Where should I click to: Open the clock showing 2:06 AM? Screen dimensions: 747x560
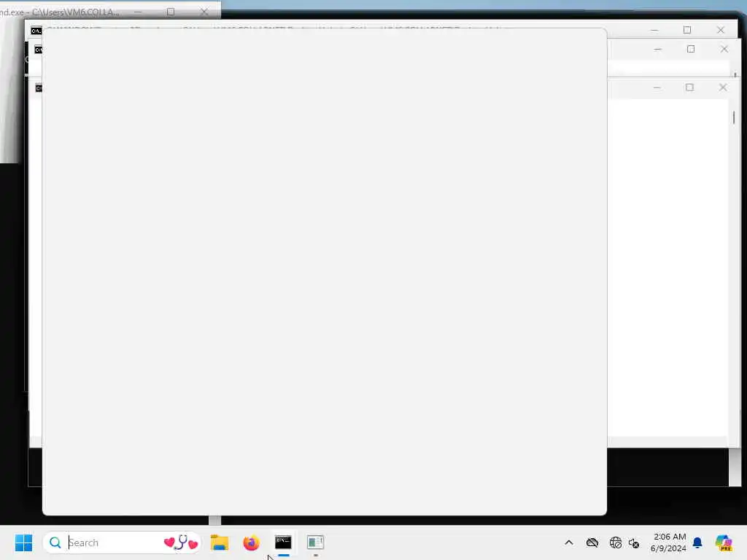point(668,542)
